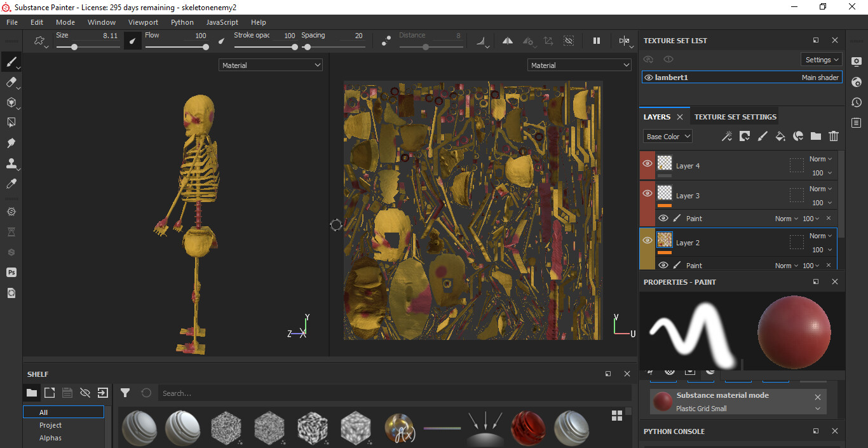Screen dimensions: 868x448
Task: Switch to Texture Set Settings tab
Action: 735,117
